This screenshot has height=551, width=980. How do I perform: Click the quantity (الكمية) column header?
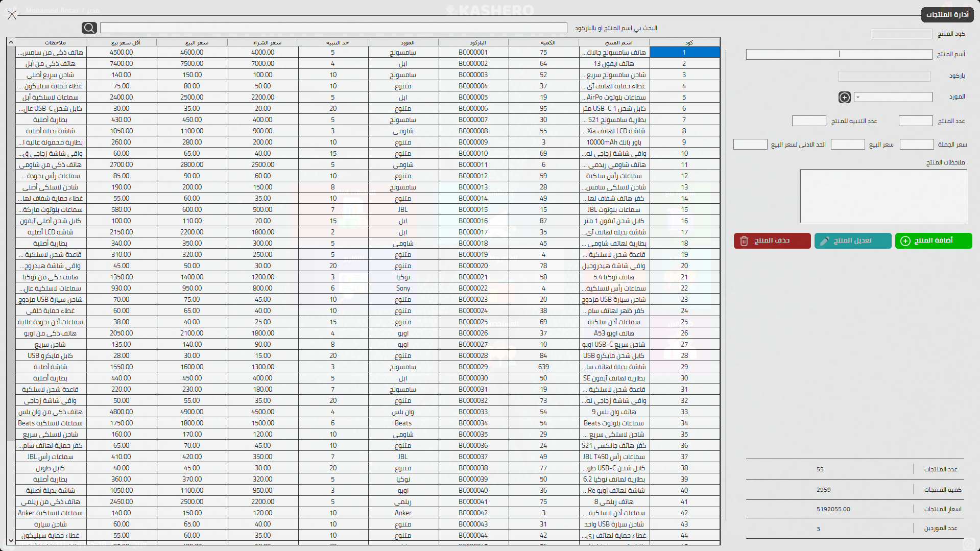click(x=544, y=42)
